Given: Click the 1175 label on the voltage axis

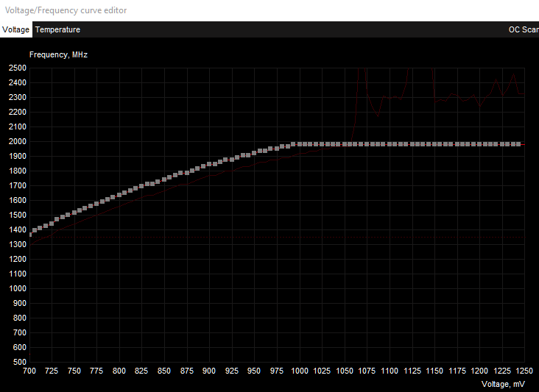Looking at the screenshot, I should pyautogui.click(x=457, y=371).
